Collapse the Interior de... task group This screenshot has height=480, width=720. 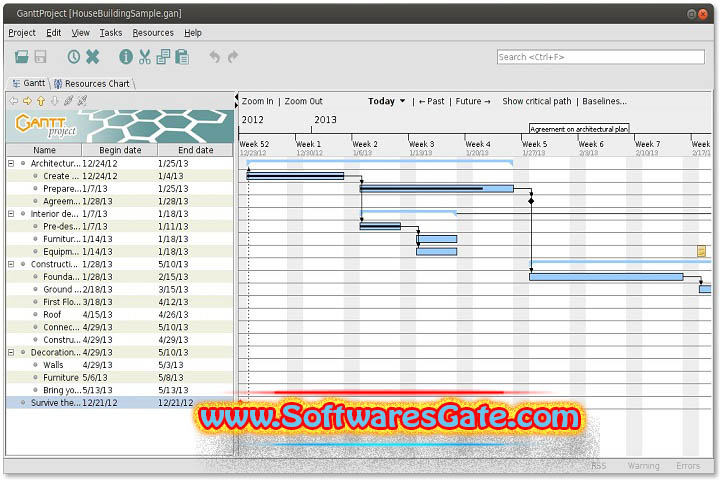[11, 214]
